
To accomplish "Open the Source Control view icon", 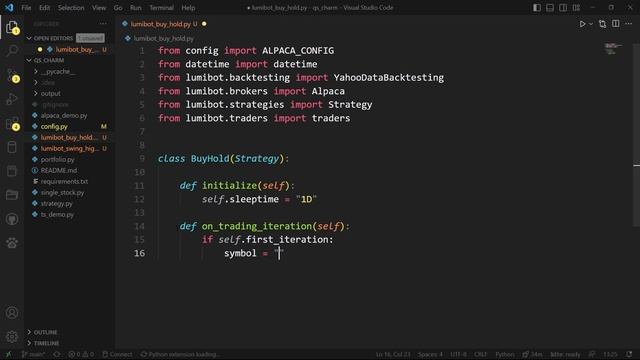I will click(x=12, y=75).
